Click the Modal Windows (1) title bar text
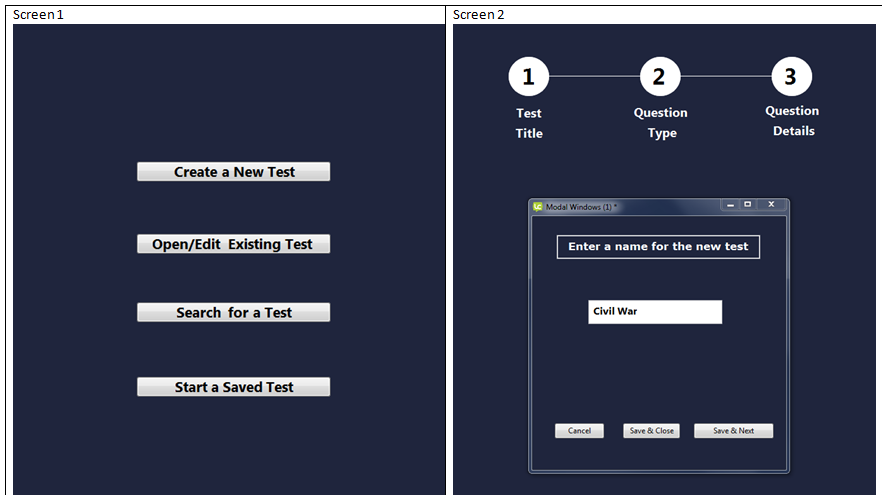Screen dimensions: 882x495 pyautogui.click(x=581, y=207)
